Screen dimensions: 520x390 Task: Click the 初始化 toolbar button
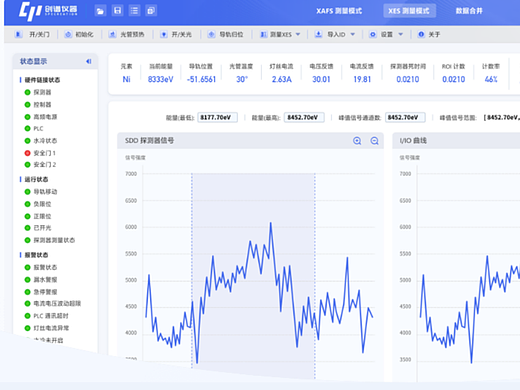point(79,34)
